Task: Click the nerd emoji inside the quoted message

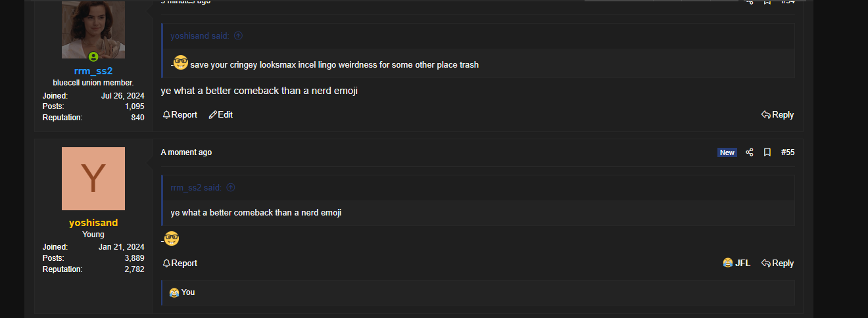Action: click(181, 64)
